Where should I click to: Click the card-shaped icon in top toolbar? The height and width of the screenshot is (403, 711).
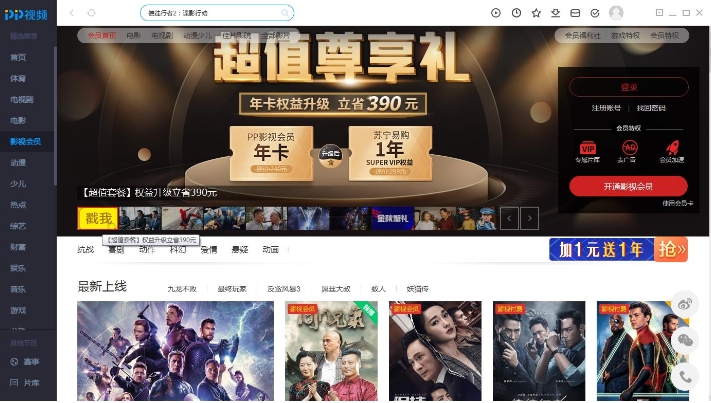pos(575,13)
